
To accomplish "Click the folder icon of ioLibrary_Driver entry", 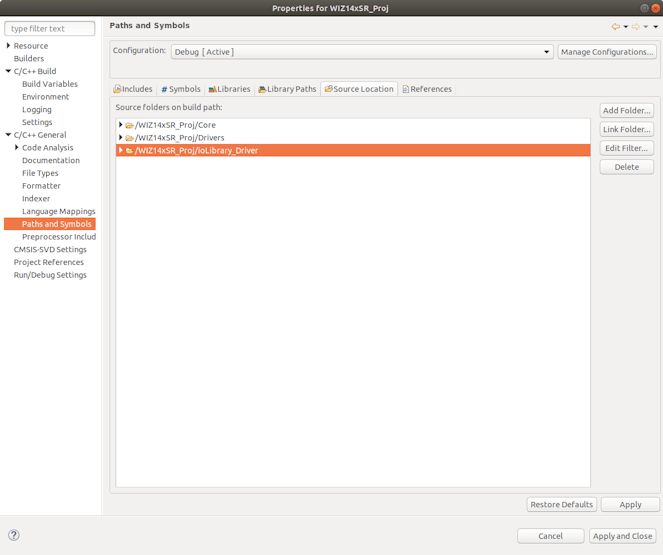I will click(x=129, y=150).
